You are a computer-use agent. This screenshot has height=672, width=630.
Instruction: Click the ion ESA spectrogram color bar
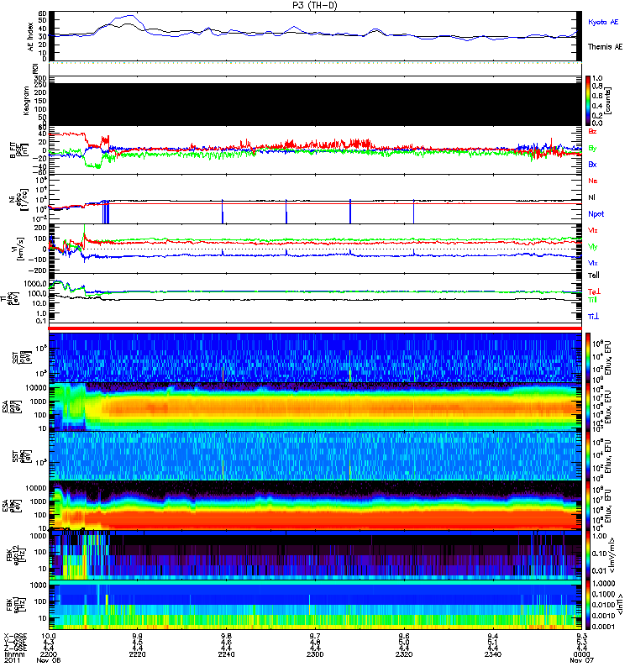tap(588, 407)
